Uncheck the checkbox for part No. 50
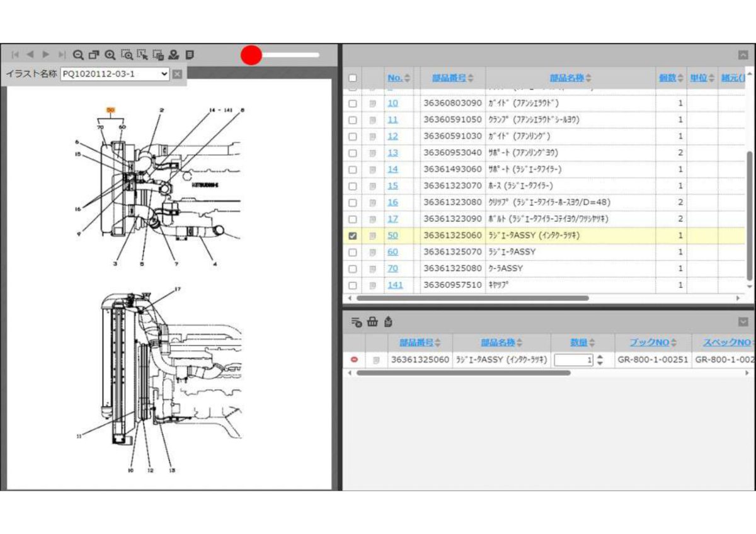Screen dimensions: 756x534 (x=353, y=236)
